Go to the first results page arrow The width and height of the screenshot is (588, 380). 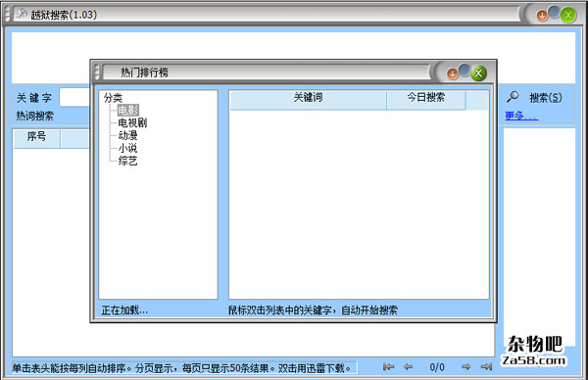click(389, 366)
